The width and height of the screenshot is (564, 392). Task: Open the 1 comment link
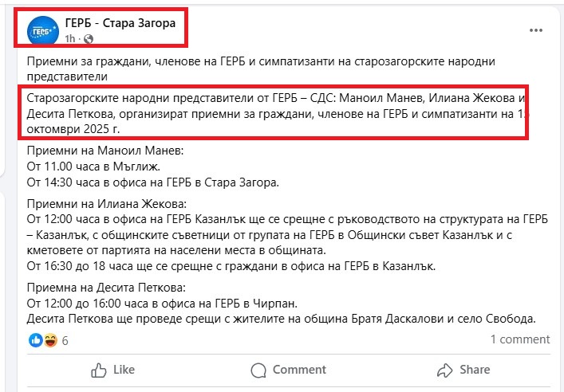(x=519, y=339)
